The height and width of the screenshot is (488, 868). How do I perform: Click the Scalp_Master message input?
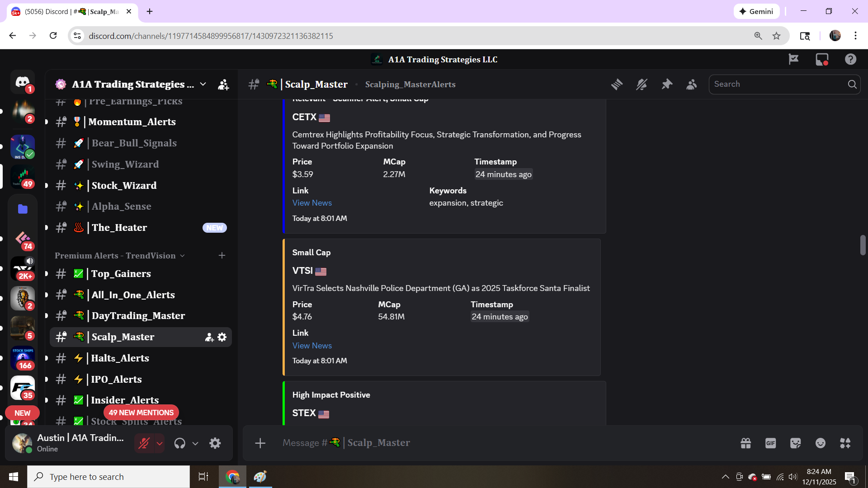(506, 443)
